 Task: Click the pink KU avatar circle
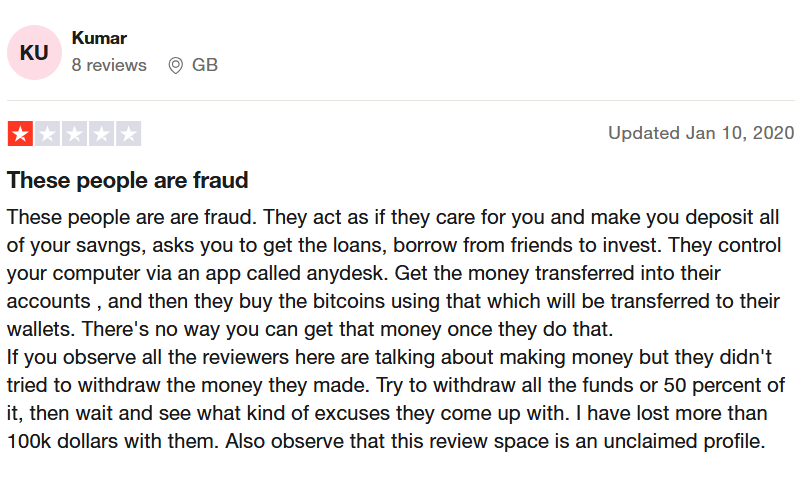34,52
